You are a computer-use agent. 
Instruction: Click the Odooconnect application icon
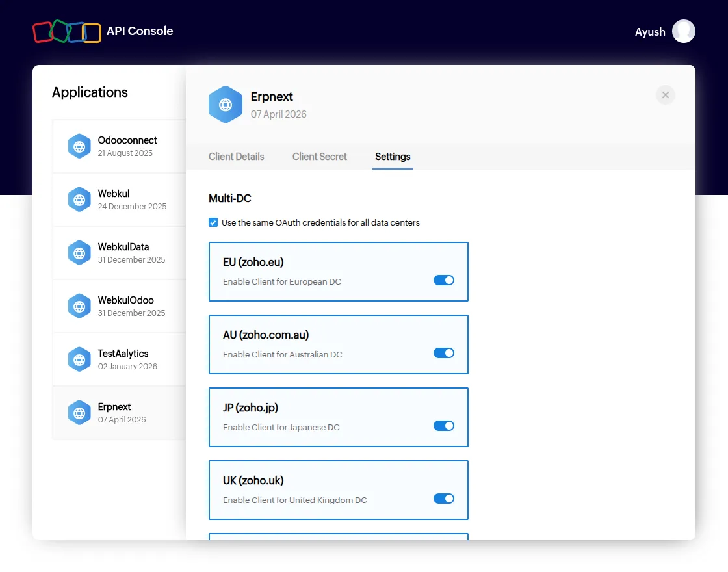tap(79, 146)
